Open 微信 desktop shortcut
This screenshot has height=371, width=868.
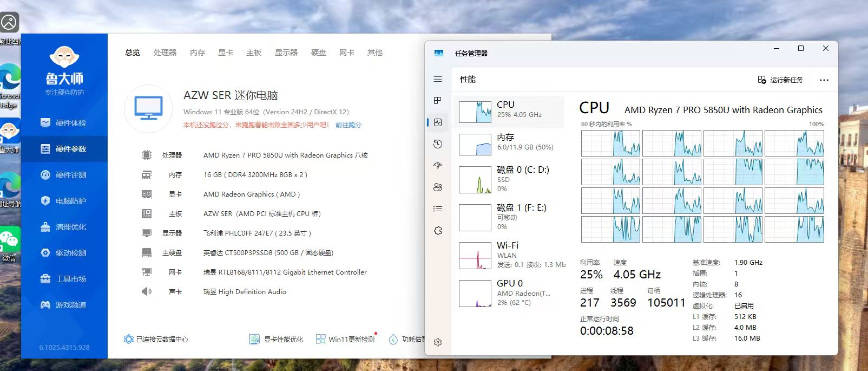click(x=10, y=244)
